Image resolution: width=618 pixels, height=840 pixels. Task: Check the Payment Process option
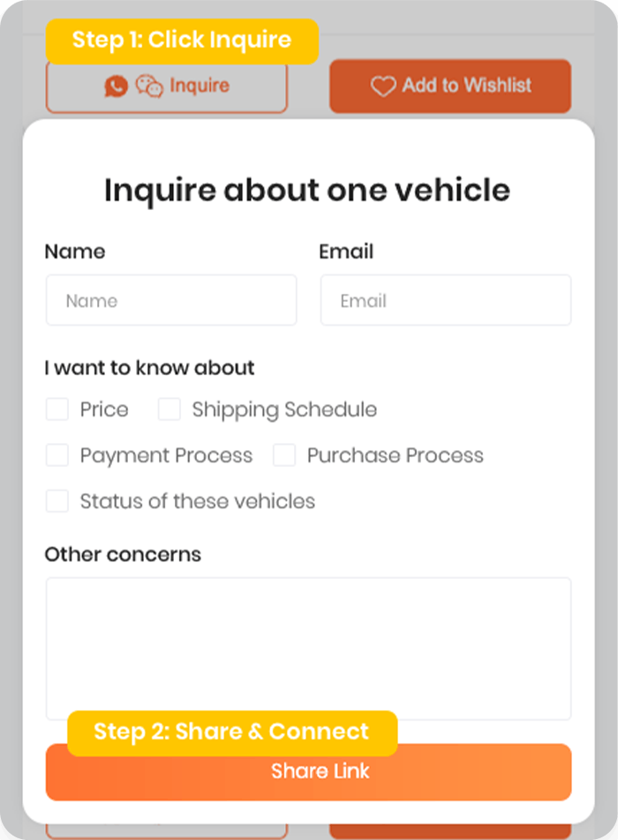[x=57, y=455]
